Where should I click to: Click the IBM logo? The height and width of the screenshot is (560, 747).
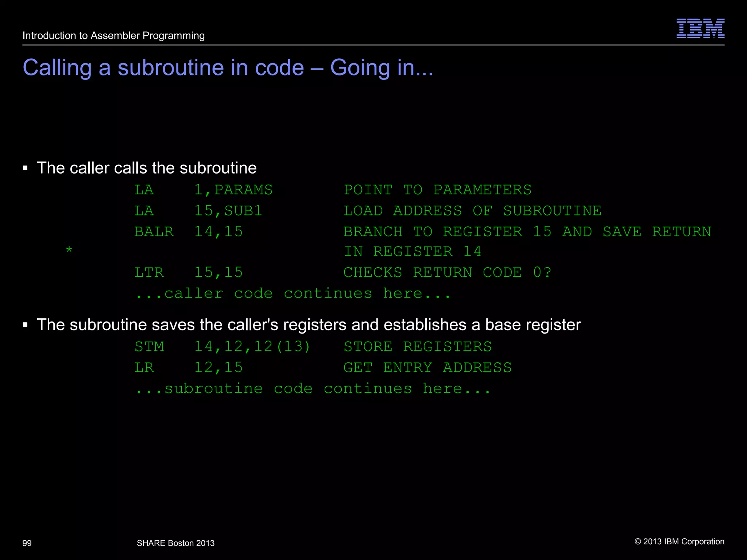700,28
